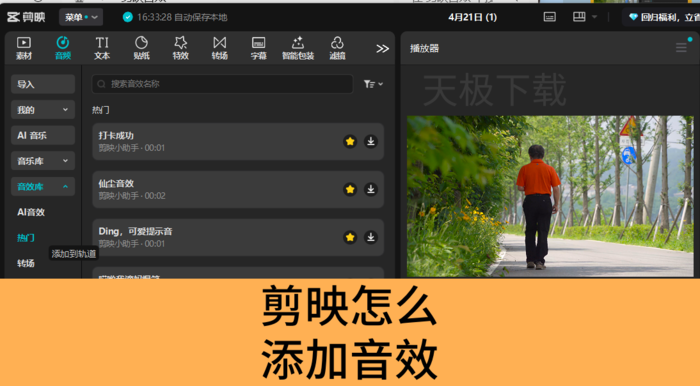700x386 pixels.
Task: Expand the 音乐库 music library
Action: (43, 161)
